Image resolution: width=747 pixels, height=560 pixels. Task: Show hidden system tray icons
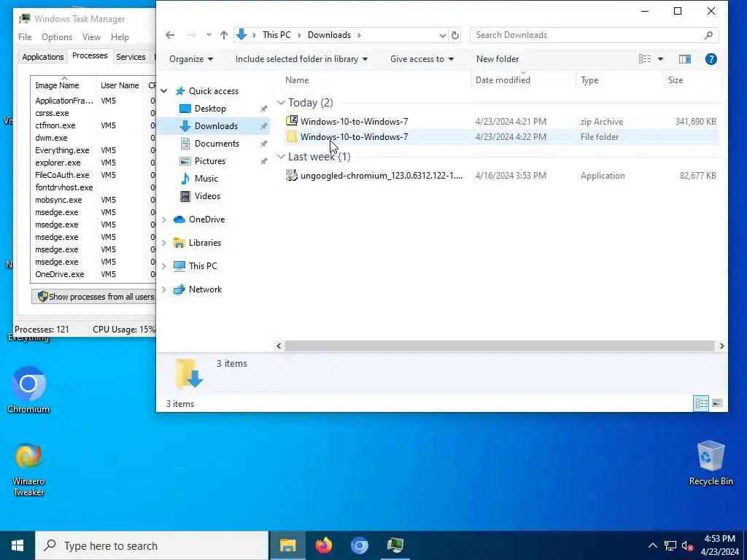click(x=653, y=545)
